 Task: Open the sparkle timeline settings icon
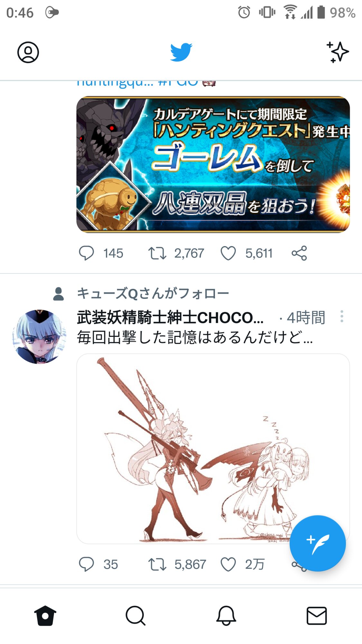(x=338, y=52)
